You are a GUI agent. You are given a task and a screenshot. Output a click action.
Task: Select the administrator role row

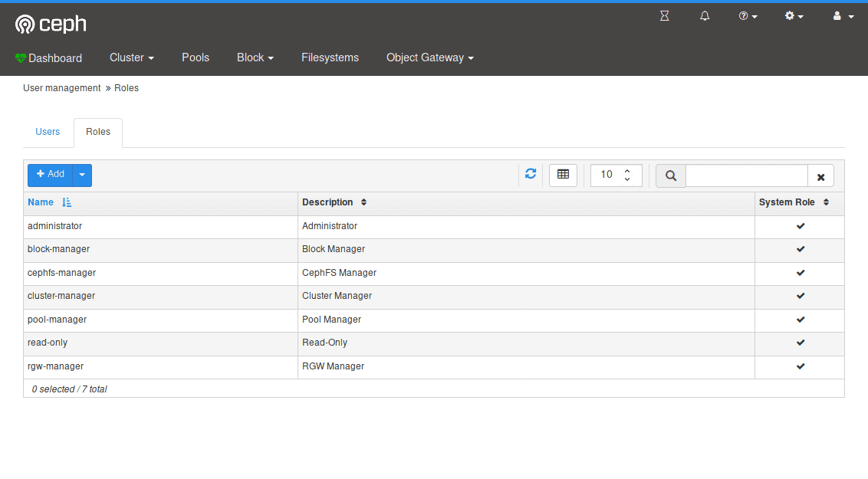click(161, 226)
